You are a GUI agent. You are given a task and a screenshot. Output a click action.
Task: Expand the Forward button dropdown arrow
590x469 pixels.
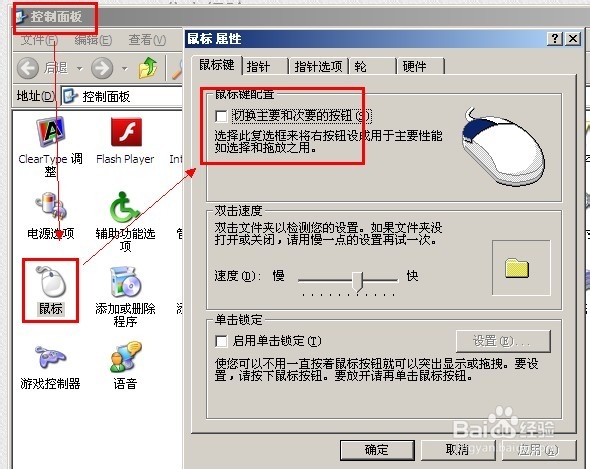[125, 69]
